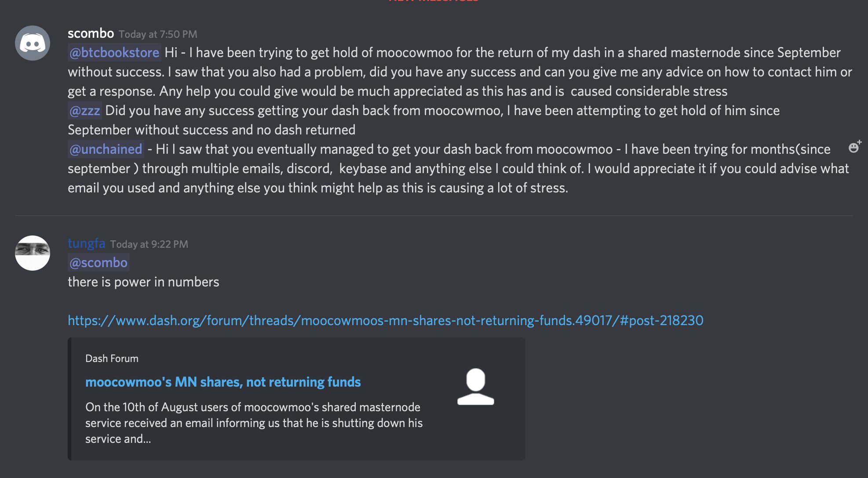
Task: Click the tungfa username
Action: [86, 243]
